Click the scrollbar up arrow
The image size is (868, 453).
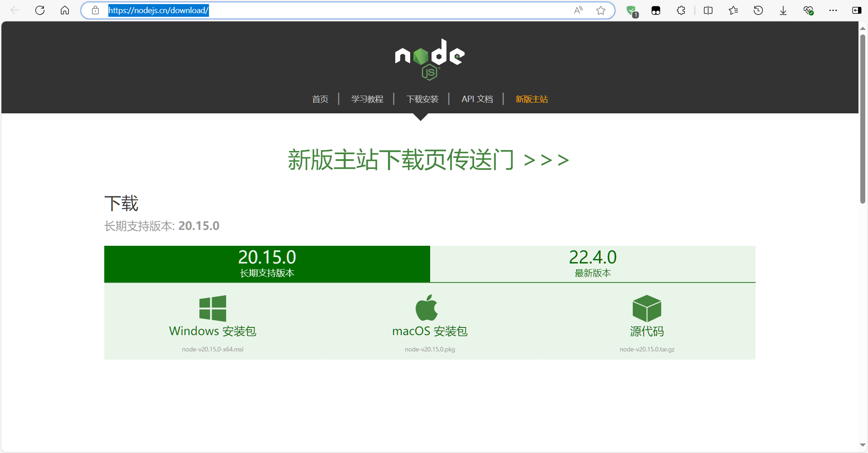pyautogui.click(x=863, y=28)
